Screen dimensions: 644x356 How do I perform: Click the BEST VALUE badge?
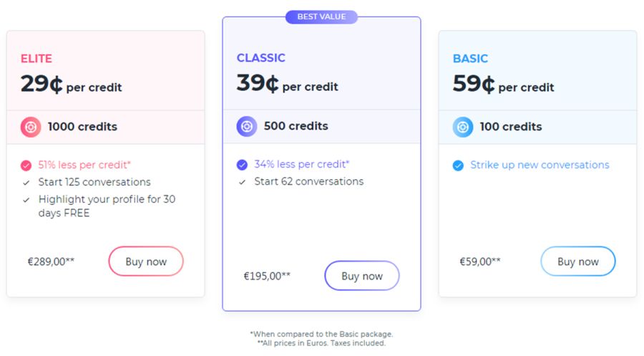click(321, 17)
